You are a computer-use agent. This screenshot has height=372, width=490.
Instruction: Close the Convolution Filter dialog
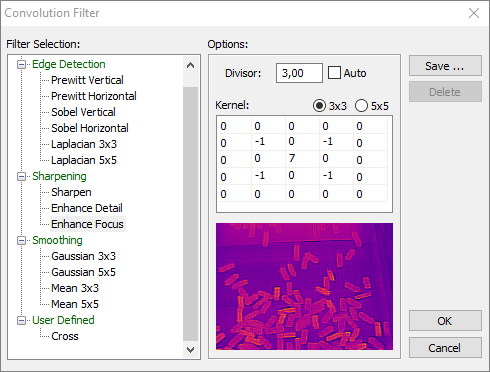point(474,13)
